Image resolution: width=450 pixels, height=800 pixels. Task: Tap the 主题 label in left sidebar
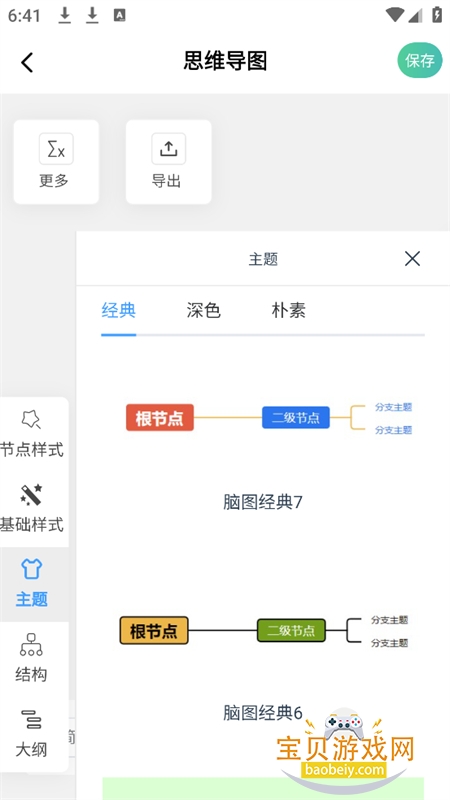click(x=31, y=599)
